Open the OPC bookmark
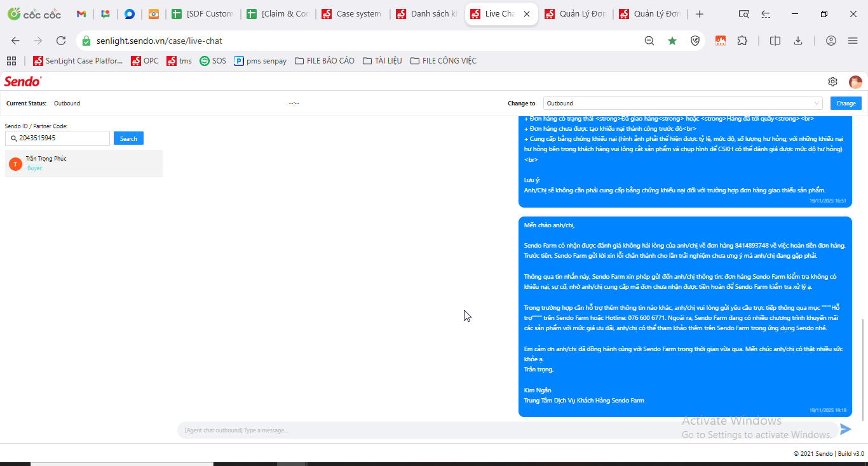 coord(145,61)
